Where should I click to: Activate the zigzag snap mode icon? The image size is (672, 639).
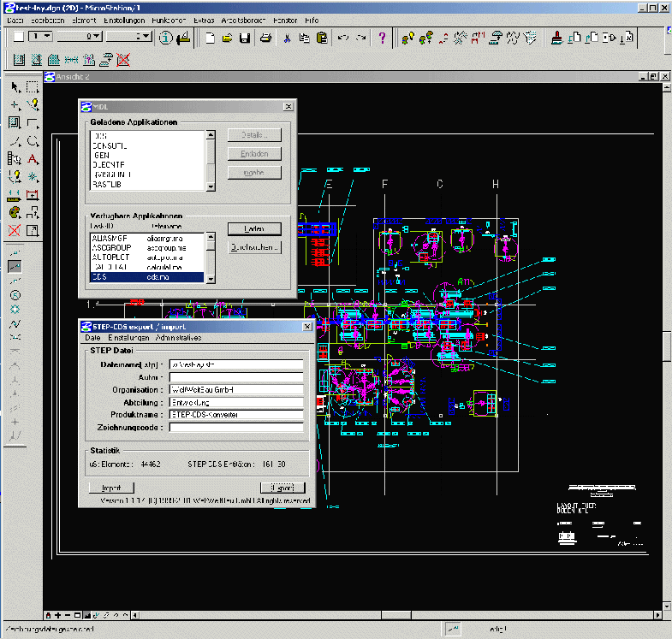(x=15, y=323)
